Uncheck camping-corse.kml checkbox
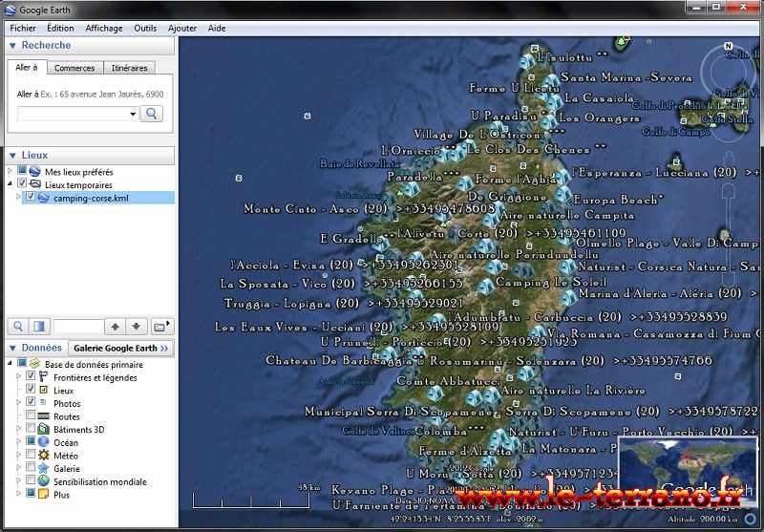The width and height of the screenshot is (764, 532). pyautogui.click(x=31, y=197)
